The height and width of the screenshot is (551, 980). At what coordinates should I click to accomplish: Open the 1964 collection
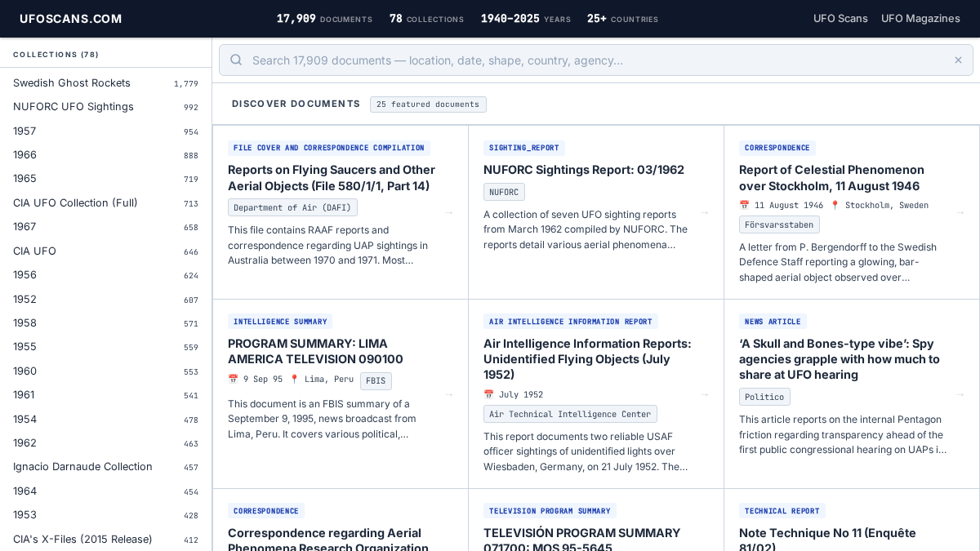click(x=105, y=491)
